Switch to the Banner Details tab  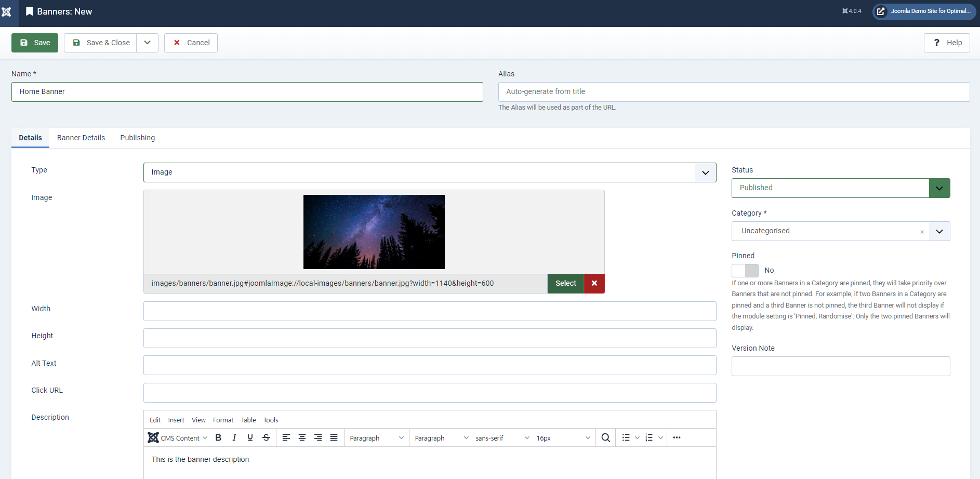81,138
